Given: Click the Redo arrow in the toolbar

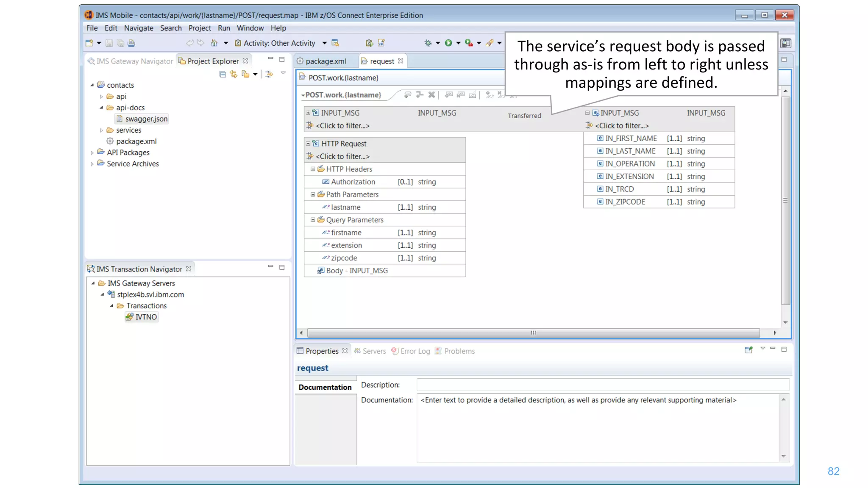Looking at the screenshot, I should point(200,43).
